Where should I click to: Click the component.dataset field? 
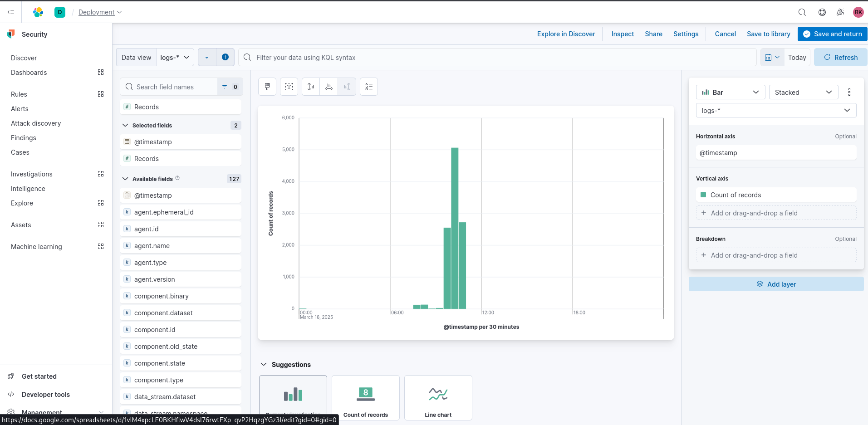181,313
